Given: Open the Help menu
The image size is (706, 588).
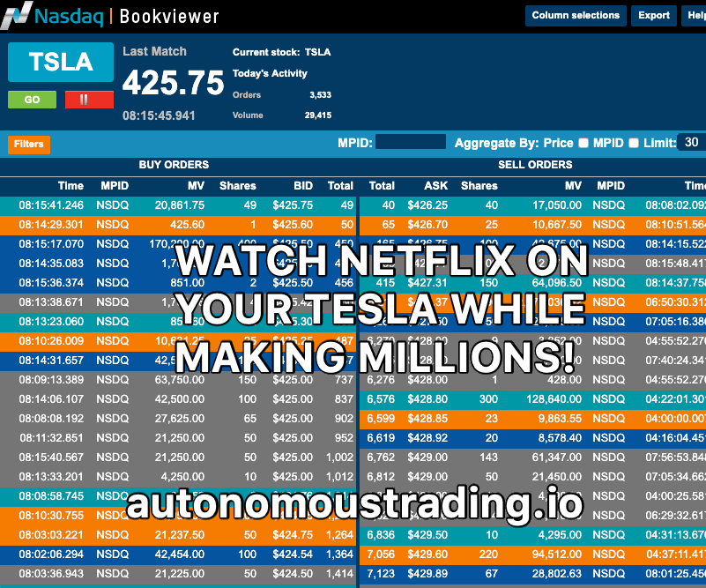Looking at the screenshot, I should tap(694, 15).
